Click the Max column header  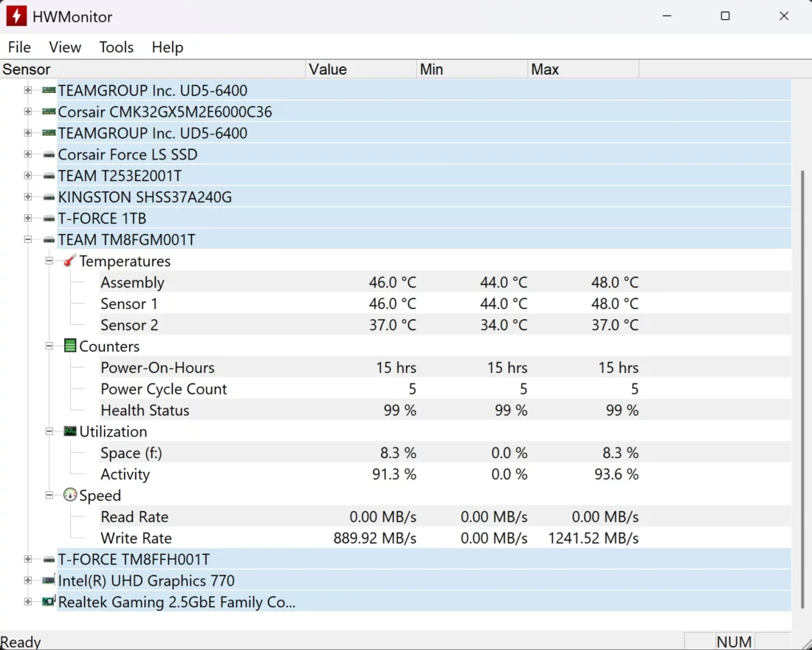point(583,69)
